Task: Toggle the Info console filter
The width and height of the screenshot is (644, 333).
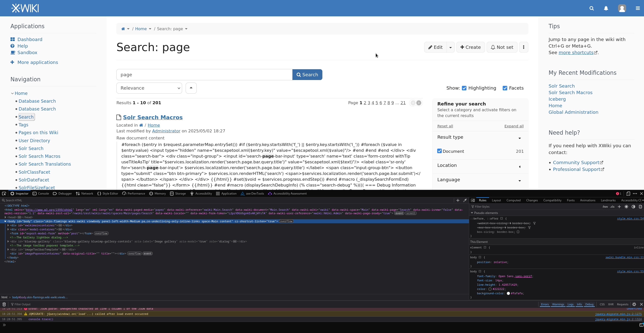Action: pyautogui.click(x=579, y=304)
